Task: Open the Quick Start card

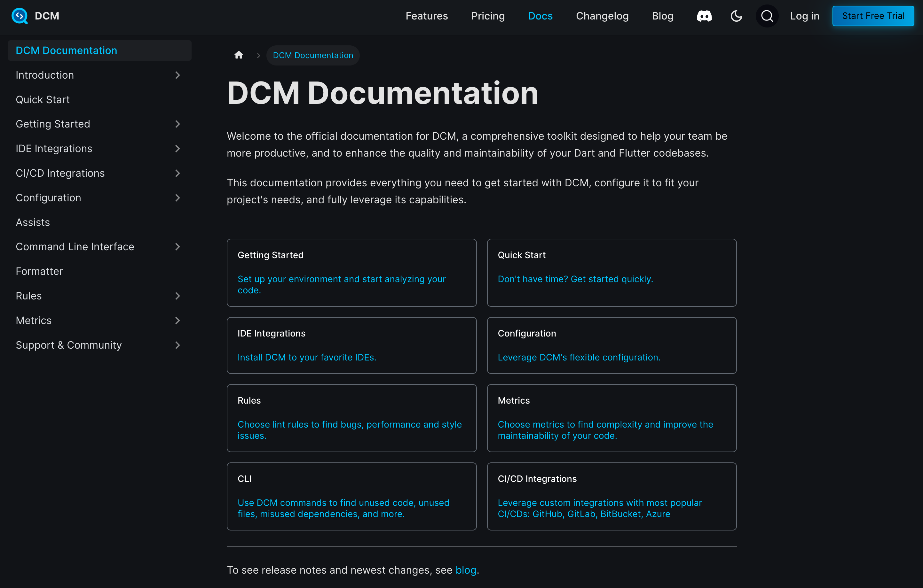Action: coord(611,272)
